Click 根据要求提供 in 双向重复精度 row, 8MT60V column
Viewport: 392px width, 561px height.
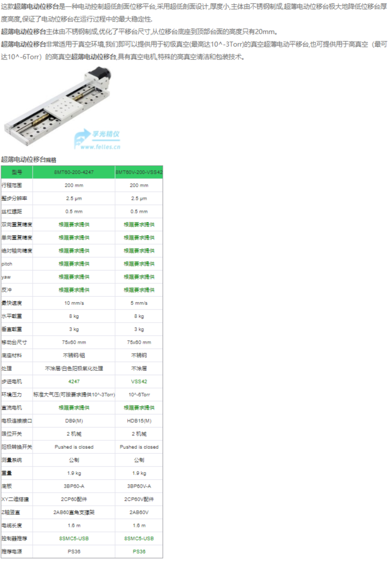tap(139, 225)
